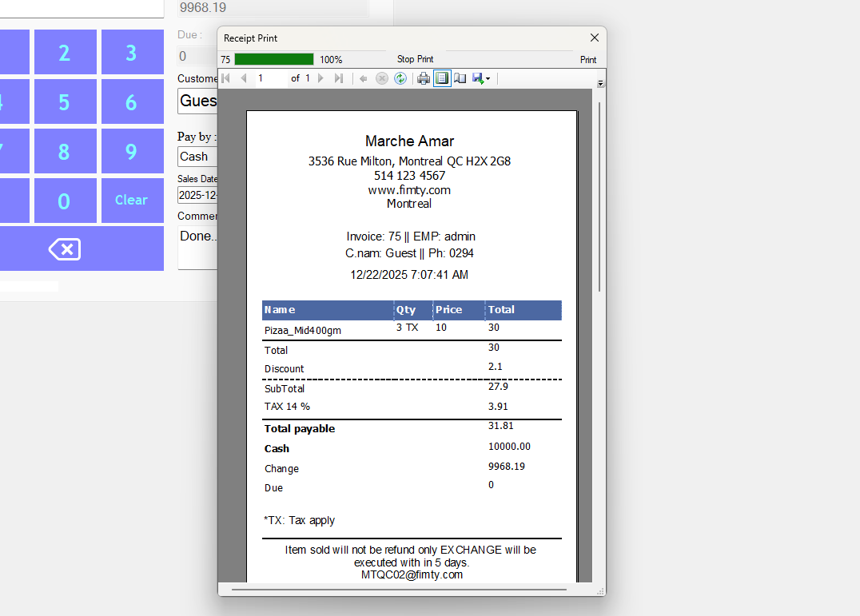Expand the toolbar overflow options arrow
The height and width of the screenshot is (616, 860).
[600, 83]
